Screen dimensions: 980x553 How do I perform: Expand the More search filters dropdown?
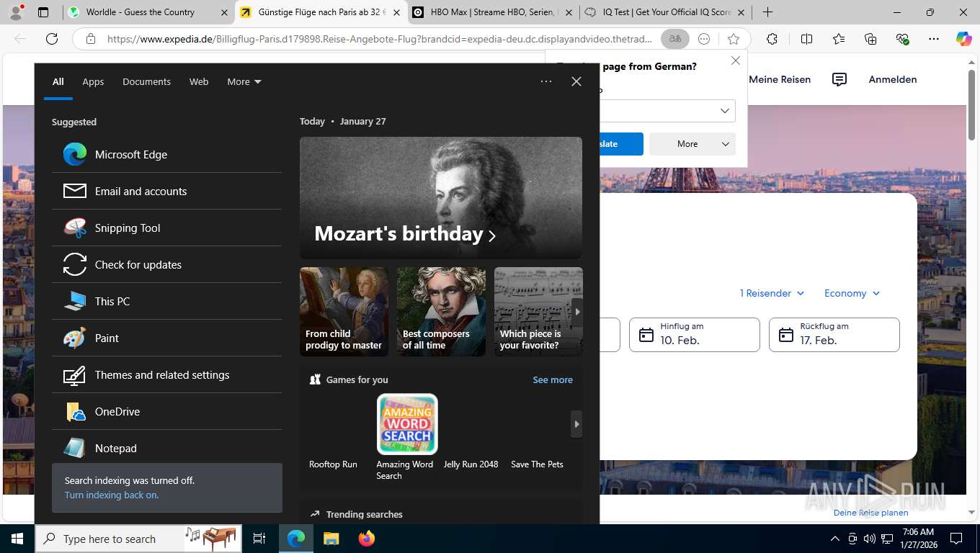[244, 81]
